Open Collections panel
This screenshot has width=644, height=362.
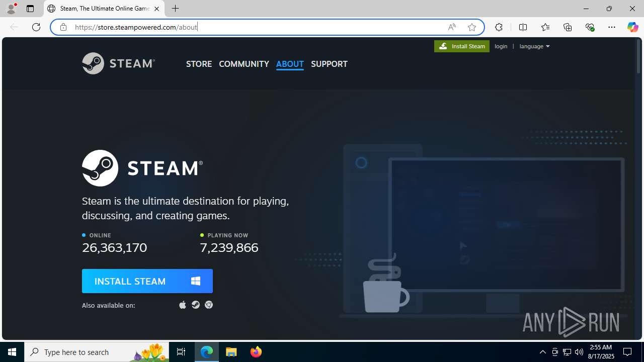pos(568,27)
